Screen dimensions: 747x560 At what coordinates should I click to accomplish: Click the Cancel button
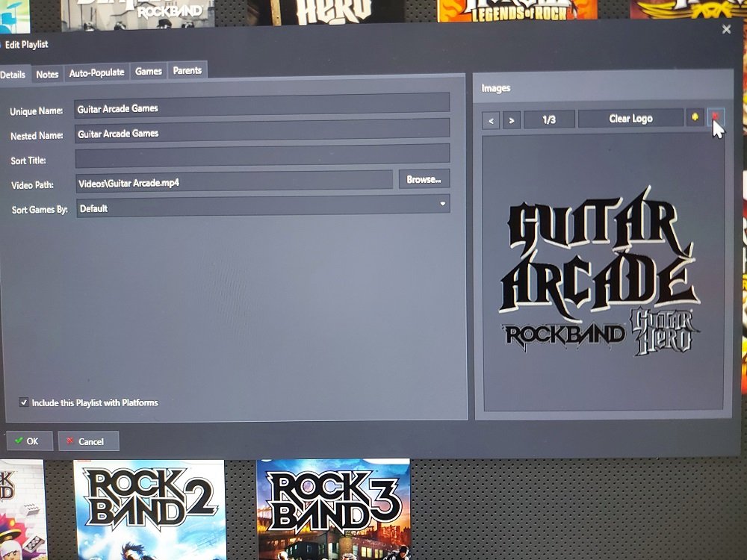pyautogui.click(x=88, y=441)
